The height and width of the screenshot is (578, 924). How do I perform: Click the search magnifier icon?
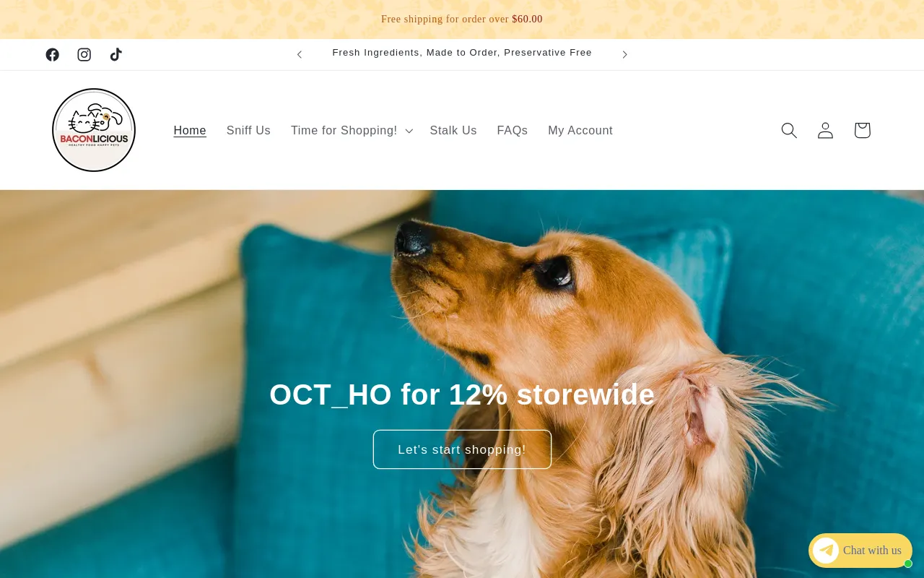[x=789, y=130]
